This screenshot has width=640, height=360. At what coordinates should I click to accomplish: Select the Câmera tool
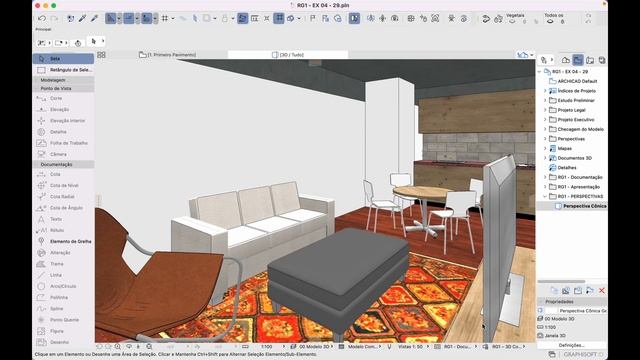click(63, 154)
